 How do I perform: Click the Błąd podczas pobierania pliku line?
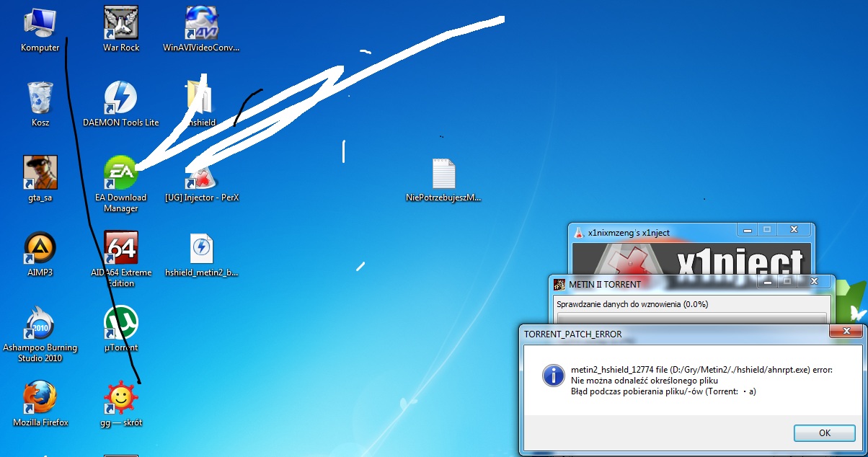(663, 391)
